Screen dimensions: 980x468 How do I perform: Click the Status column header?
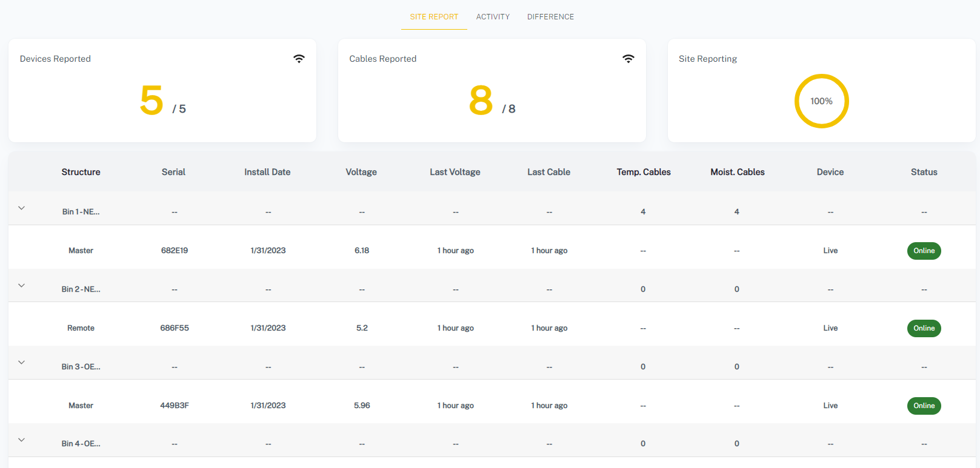(x=924, y=172)
